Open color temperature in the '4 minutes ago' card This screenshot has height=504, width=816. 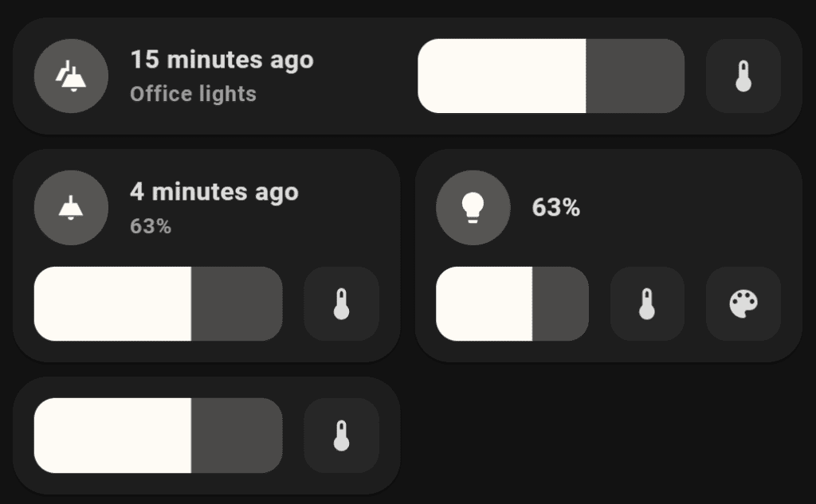[341, 303]
